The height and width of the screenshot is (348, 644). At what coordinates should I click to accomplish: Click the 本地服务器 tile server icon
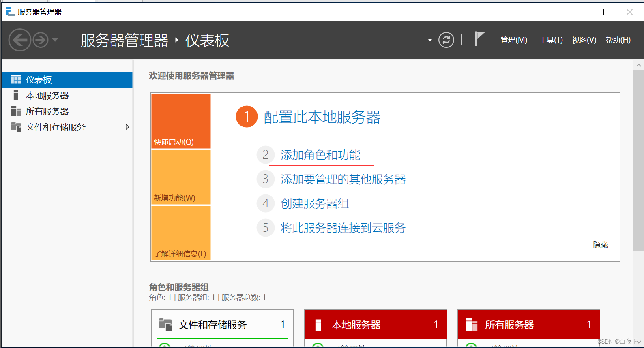coord(318,325)
